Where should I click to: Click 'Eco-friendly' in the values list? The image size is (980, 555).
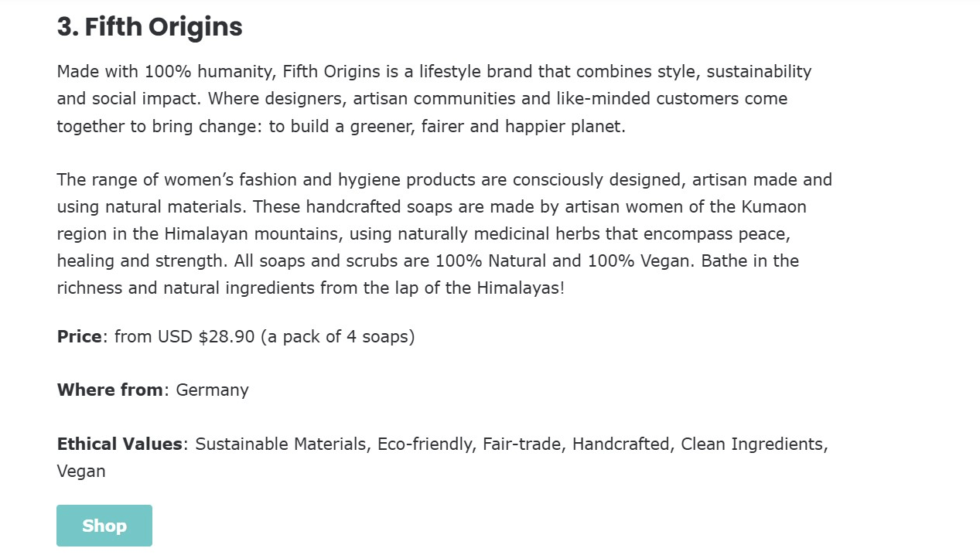(425, 444)
